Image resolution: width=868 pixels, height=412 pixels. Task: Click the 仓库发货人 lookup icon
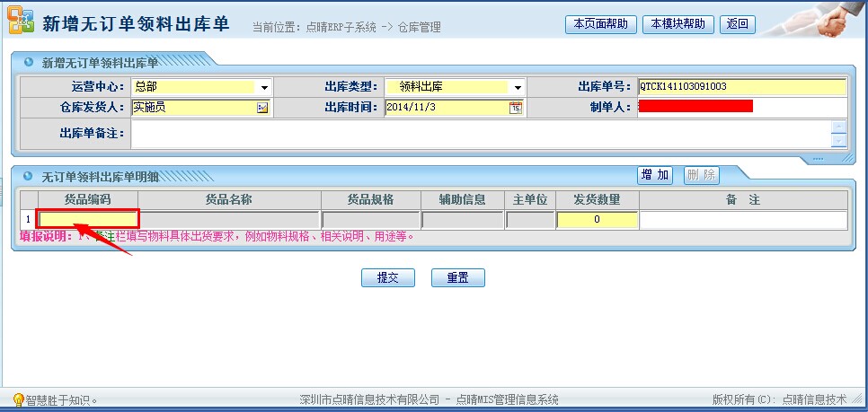pyautogui.click(x=262, y=108)
